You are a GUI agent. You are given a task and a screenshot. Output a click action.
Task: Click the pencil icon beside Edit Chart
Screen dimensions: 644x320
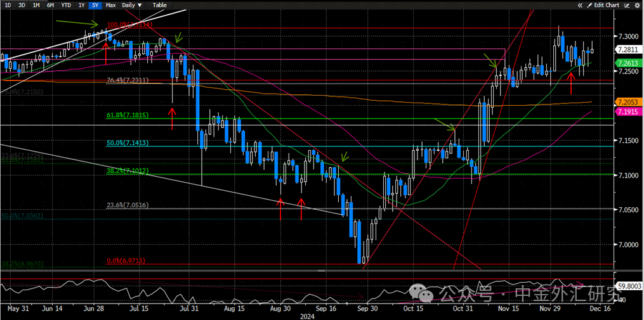tap(590, 5)
